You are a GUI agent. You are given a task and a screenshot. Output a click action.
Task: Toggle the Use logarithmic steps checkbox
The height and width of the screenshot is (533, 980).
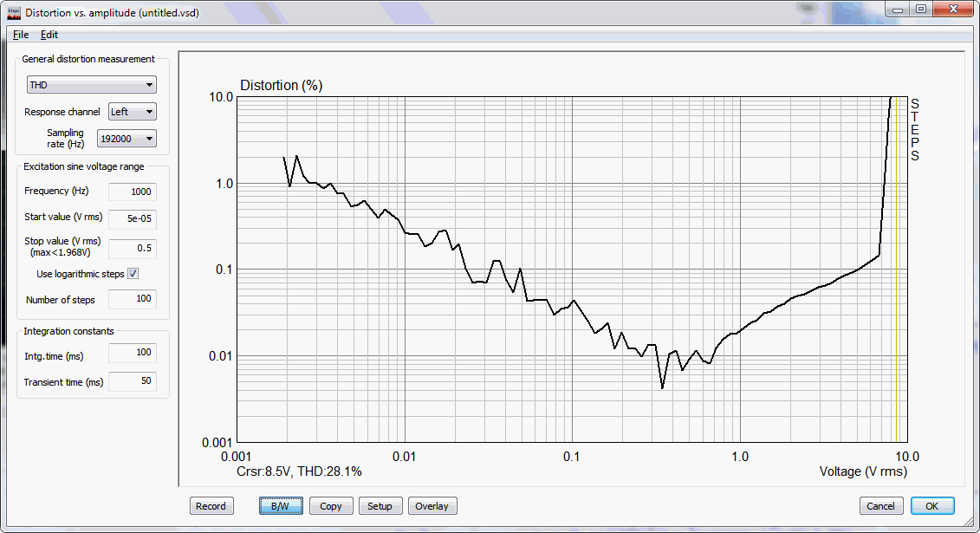(x=133, y=274)
